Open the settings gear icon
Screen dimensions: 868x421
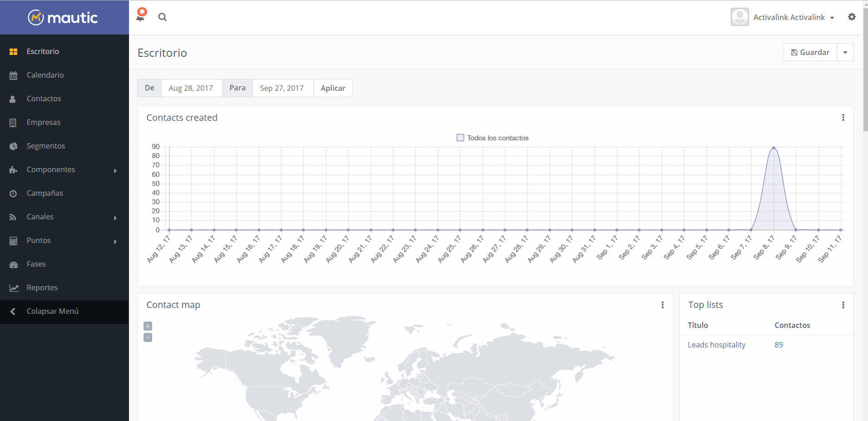pos(852,17)
